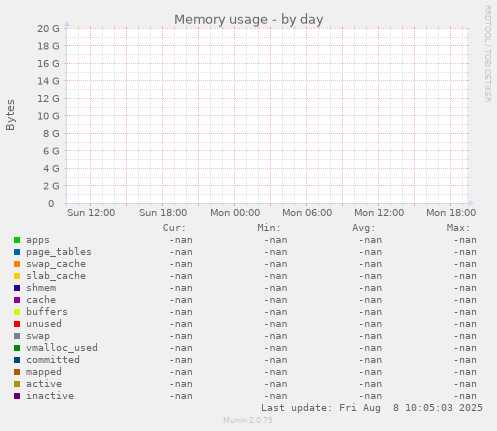The image size is (497, 431).
Task: Click the yellow slab_cache legend swatch
Action: click(17, 276)
